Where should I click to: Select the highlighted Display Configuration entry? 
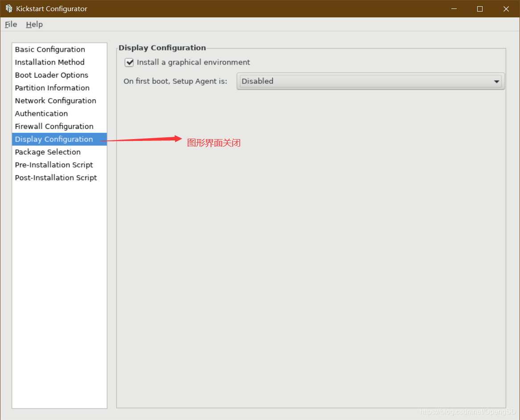coord(59,140)
